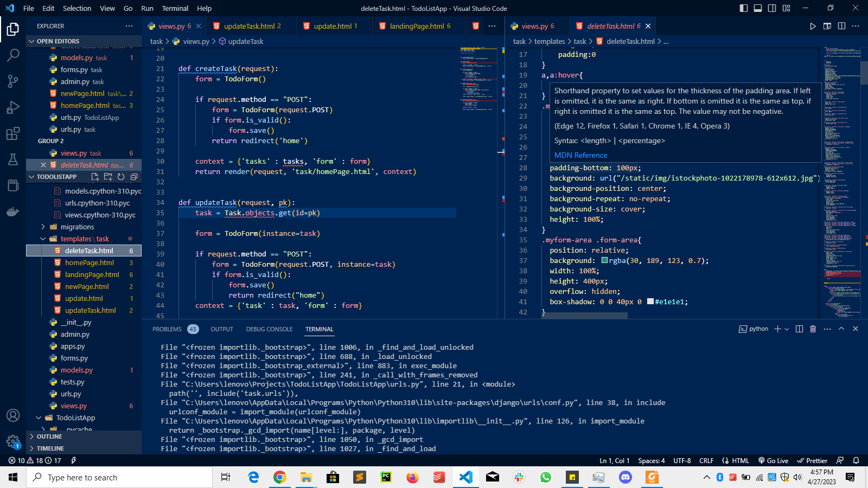Click Go Live in the status bar
Image resolution: width=868 pixels, height=488 pixels.
pos(773,460)
